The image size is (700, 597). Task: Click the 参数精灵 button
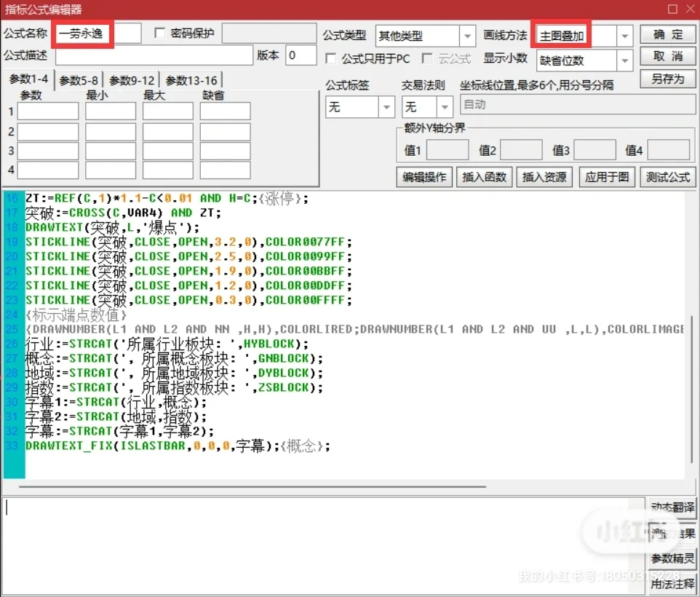point(672,558)
